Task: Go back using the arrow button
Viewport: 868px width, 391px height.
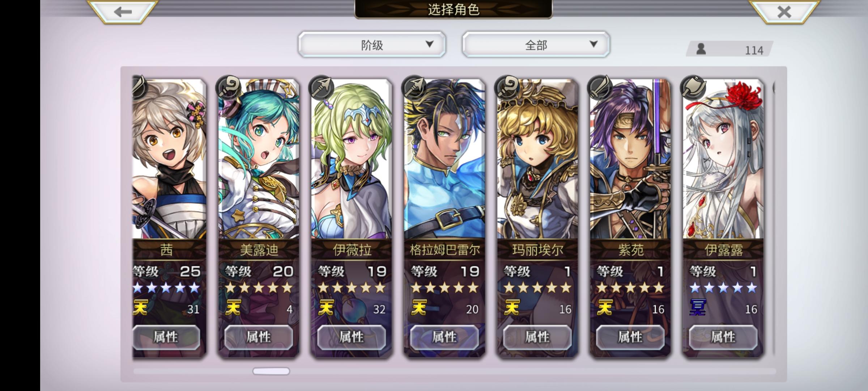Action: click(x=122, y=12)
